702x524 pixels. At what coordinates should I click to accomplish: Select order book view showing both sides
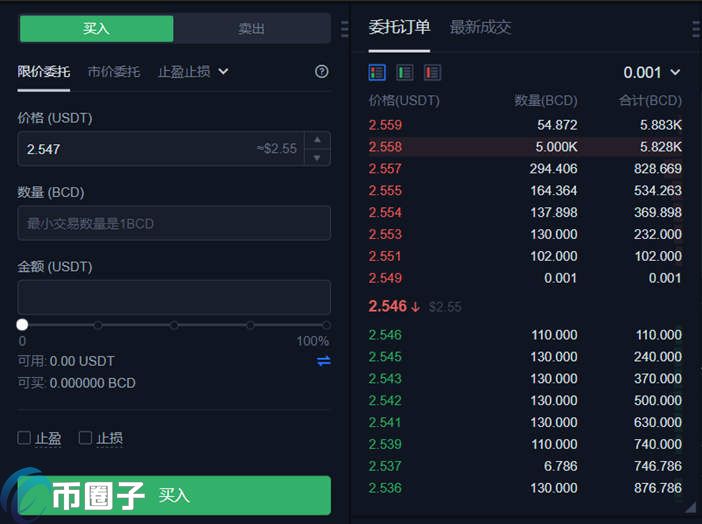(377, 72)
